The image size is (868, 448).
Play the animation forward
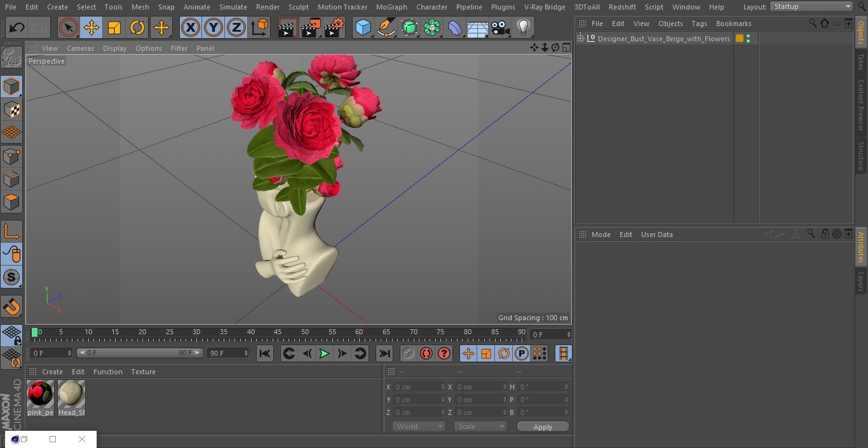pos(324,353)
